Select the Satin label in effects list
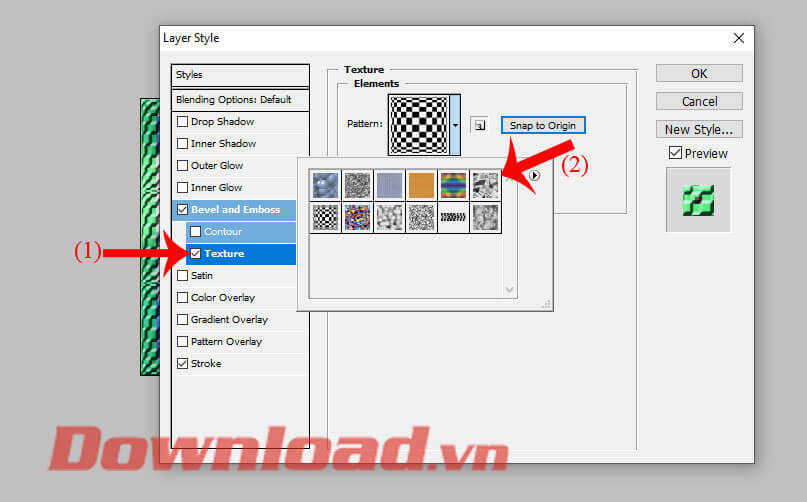Screen dimensions: 807x502 point(202,275)
